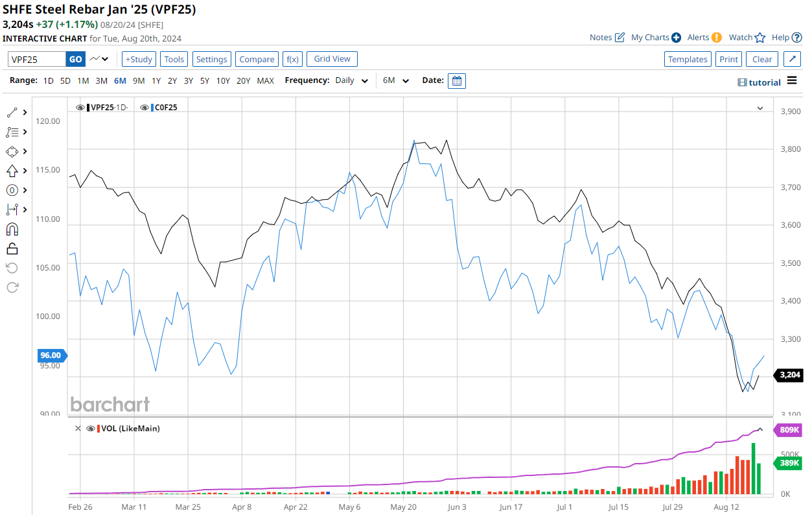
Task: Select the 1Y range
Action: pos(156,81)
